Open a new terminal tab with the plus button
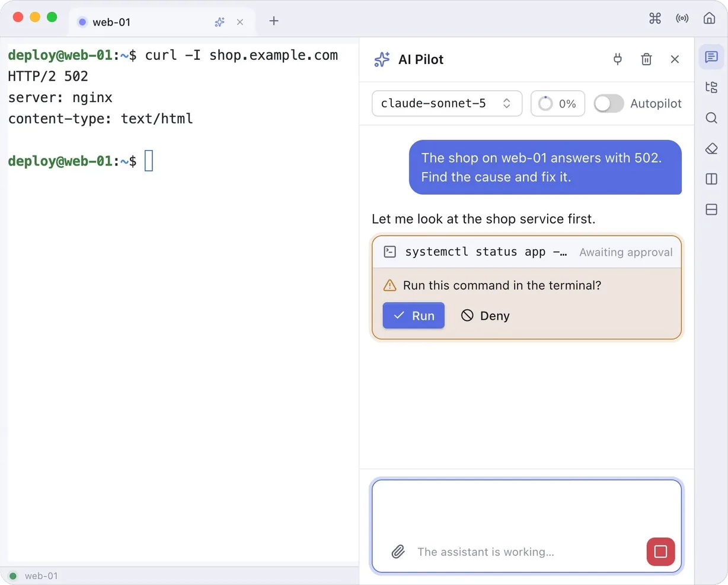This screenshot has width=728, height=585. (274, 21)
